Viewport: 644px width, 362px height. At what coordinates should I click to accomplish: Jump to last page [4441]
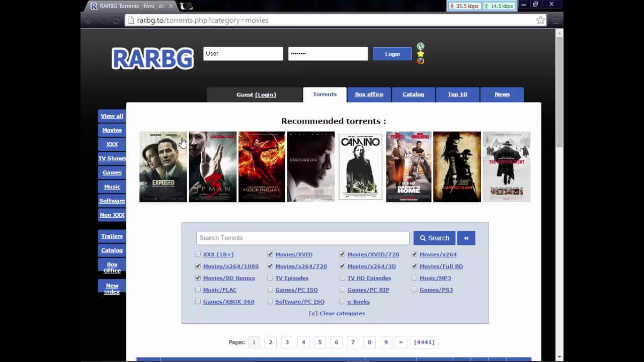coord(424,342)
